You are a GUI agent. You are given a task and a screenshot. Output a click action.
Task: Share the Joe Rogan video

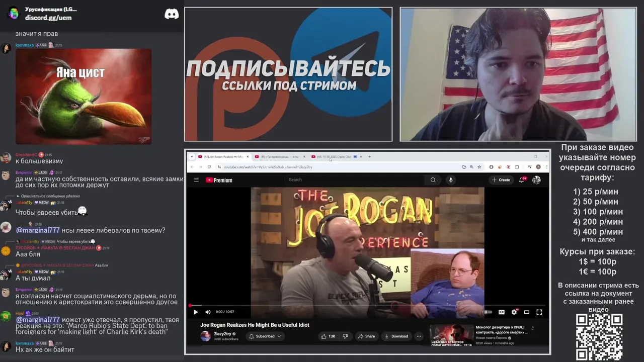pyautogui.click(x=366, y=336)
